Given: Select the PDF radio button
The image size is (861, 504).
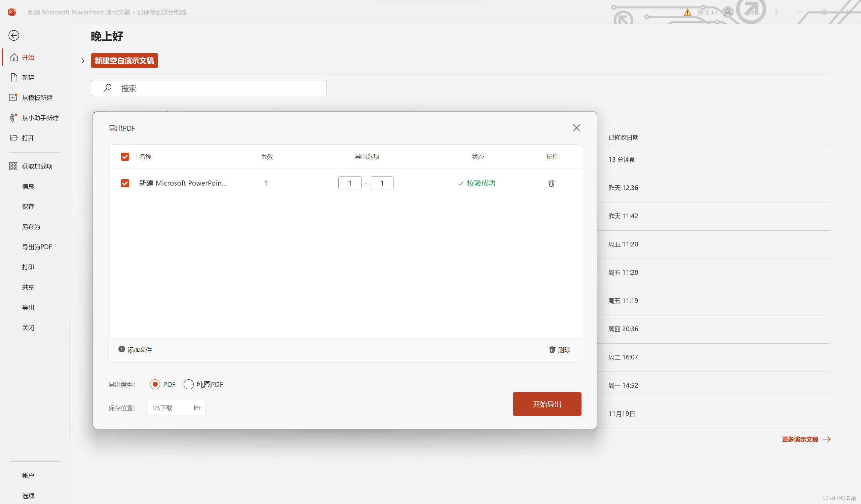Looking at the screenshot, I should (155, 385).
